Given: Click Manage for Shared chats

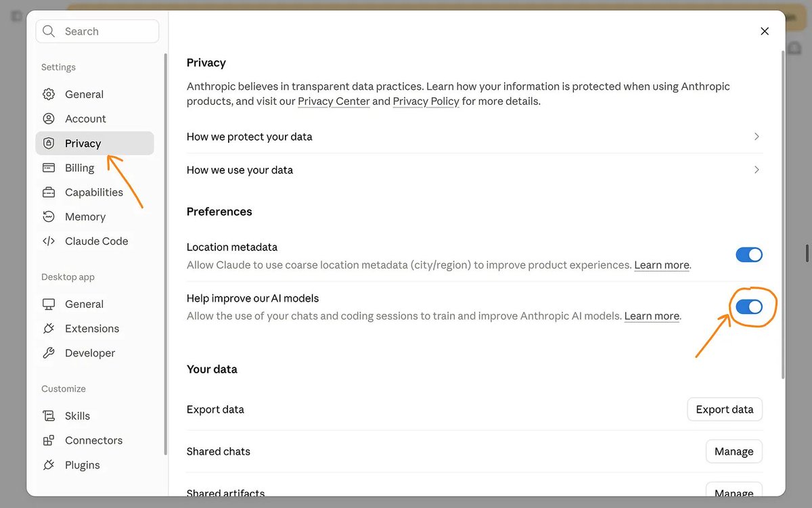Looking at the screenshot, I should [x=734, y=451].
